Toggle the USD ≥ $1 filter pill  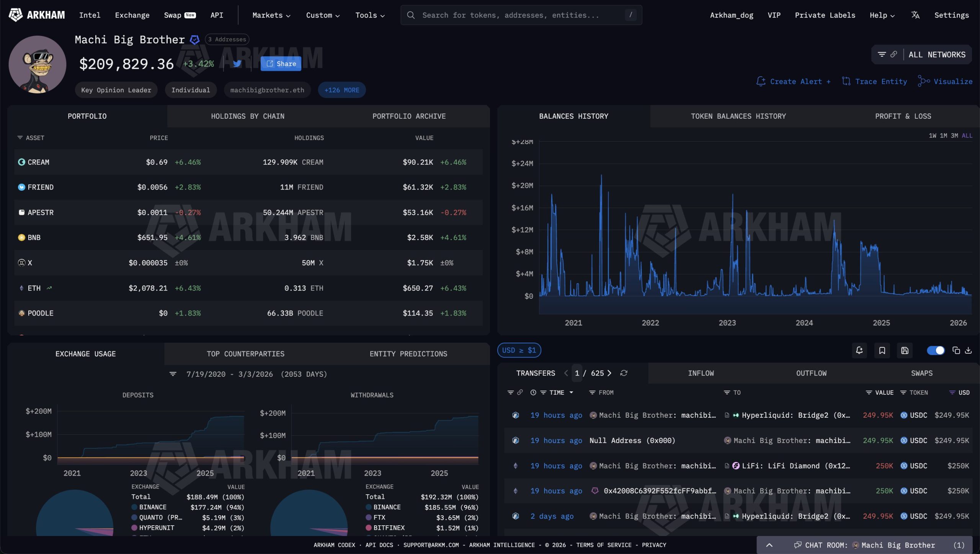coord(519,350)
